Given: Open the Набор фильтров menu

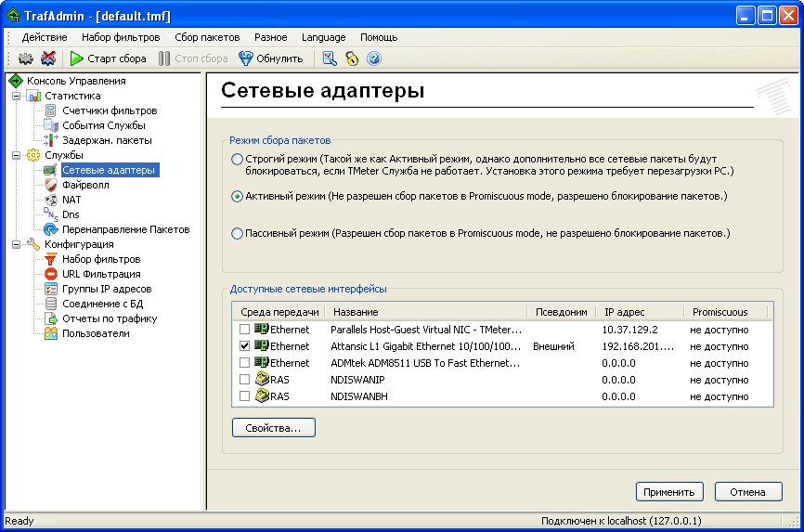Looking at the screenshot, I should (121, 37).
